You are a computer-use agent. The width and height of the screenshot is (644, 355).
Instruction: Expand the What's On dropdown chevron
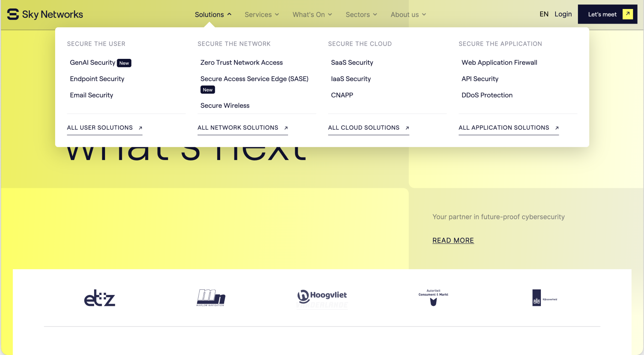(330, 15)
